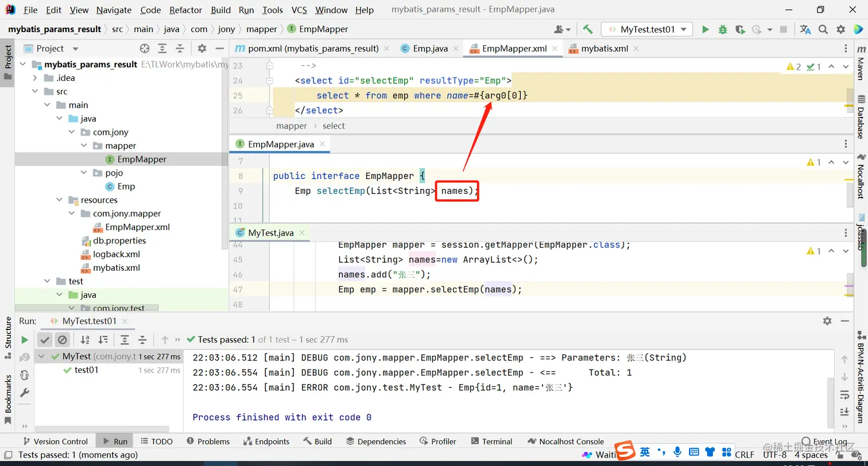Open the Problems tool window
The width and height of the screenshot is (868, 466).
208,441
